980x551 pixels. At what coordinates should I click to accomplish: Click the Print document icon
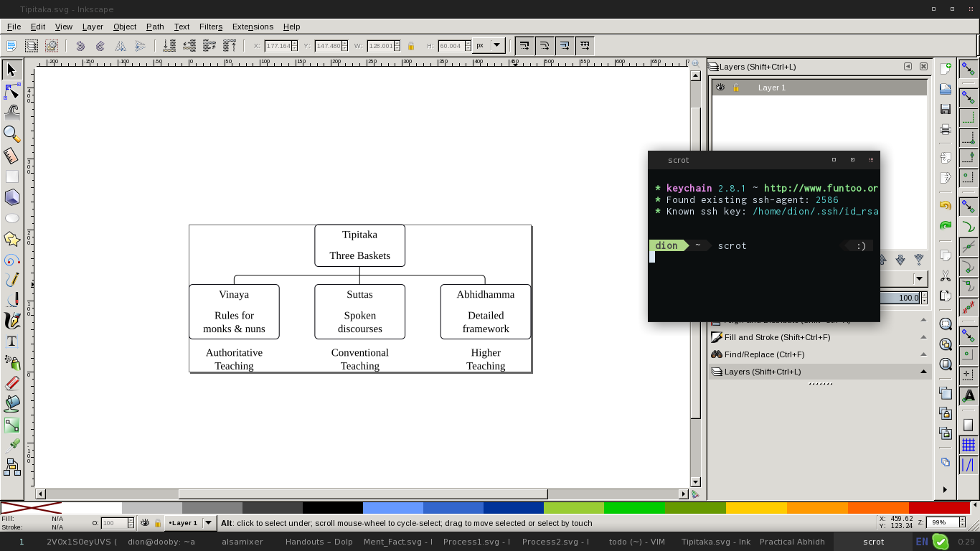[946, 130]
